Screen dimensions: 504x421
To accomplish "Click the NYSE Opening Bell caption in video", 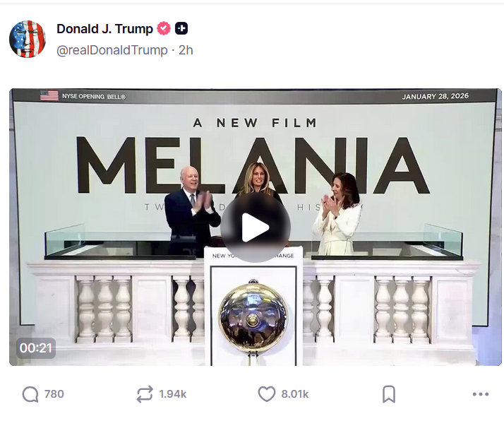I will point(94,97).
